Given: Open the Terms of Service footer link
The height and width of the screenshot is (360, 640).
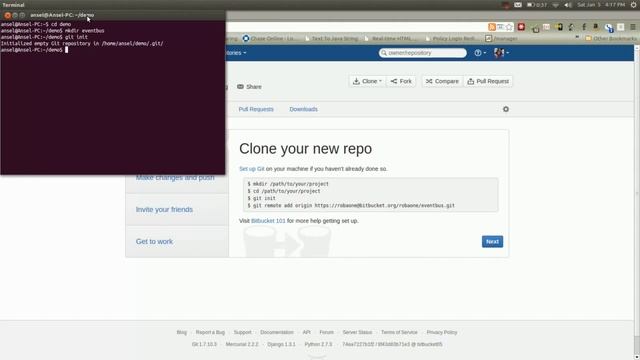Looking at the screenshot, I should coord(399,332).
